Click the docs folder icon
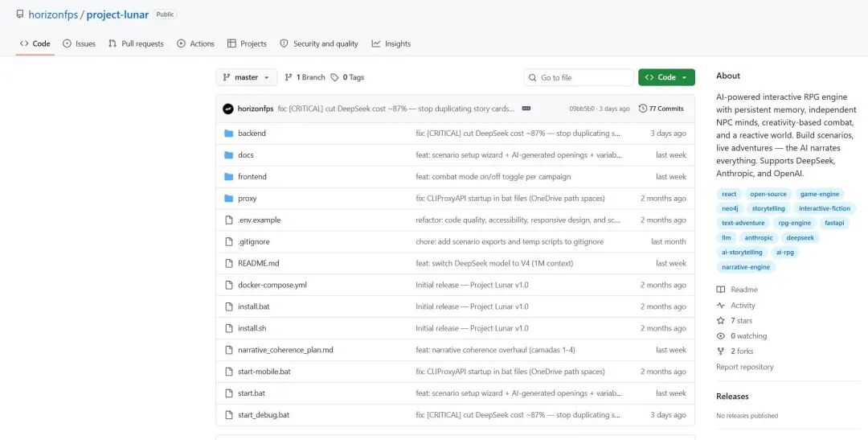The width and height of the screenshot is (868, 440). pyautogui.click(x=228, y=155)
